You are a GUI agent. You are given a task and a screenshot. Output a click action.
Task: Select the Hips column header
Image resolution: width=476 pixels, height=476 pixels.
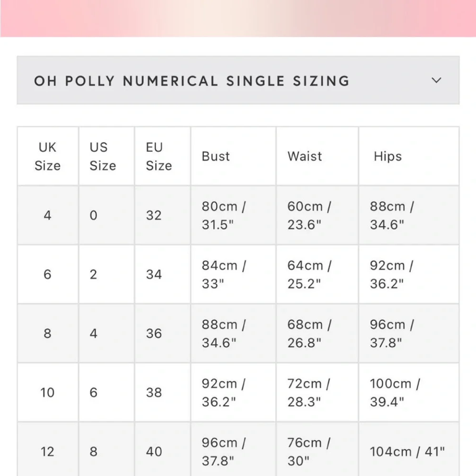409,156
